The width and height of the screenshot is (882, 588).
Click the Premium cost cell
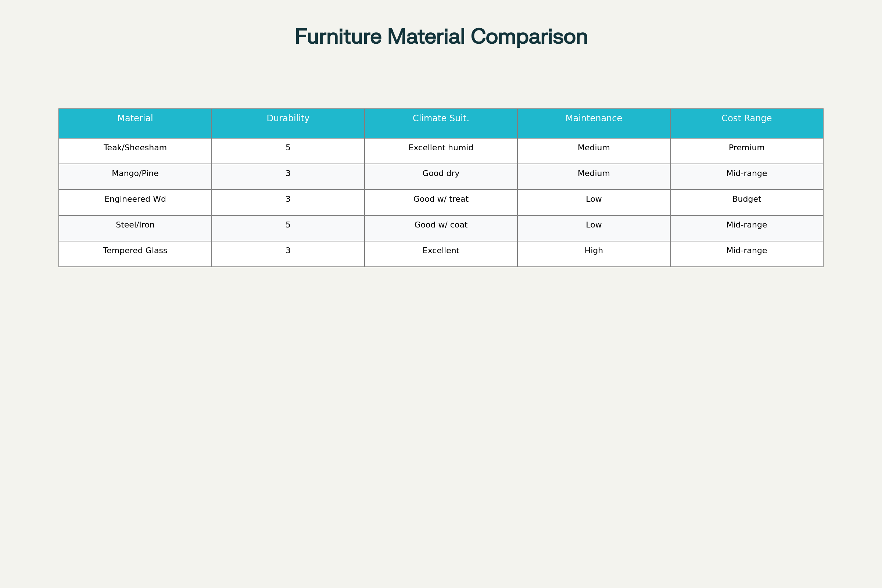tap(746, 147)
